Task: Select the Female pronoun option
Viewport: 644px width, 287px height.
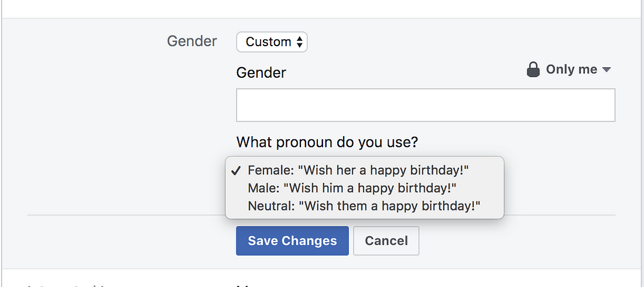Action: point(358,170)
